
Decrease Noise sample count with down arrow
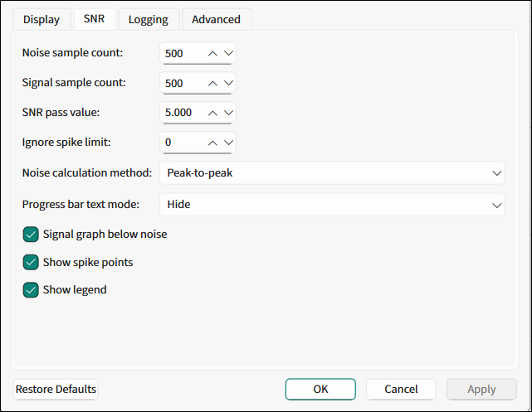click(x=228, y=54)
